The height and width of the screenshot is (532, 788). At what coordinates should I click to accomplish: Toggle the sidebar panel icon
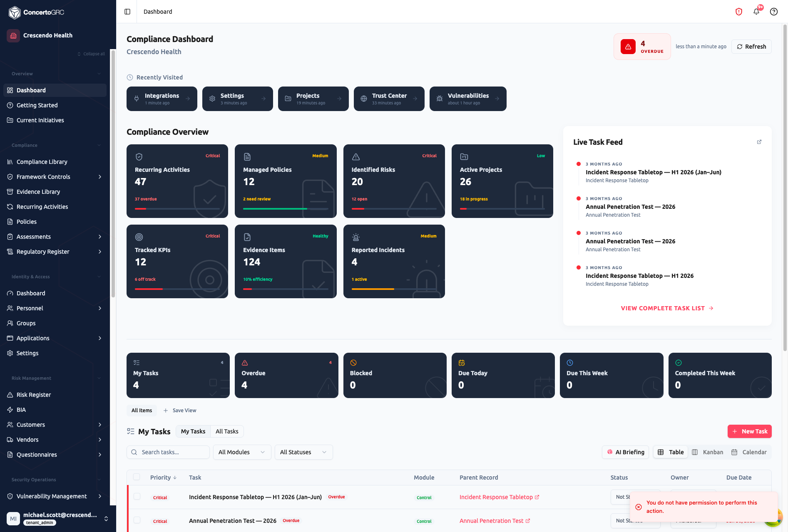(x=127, y=12)
